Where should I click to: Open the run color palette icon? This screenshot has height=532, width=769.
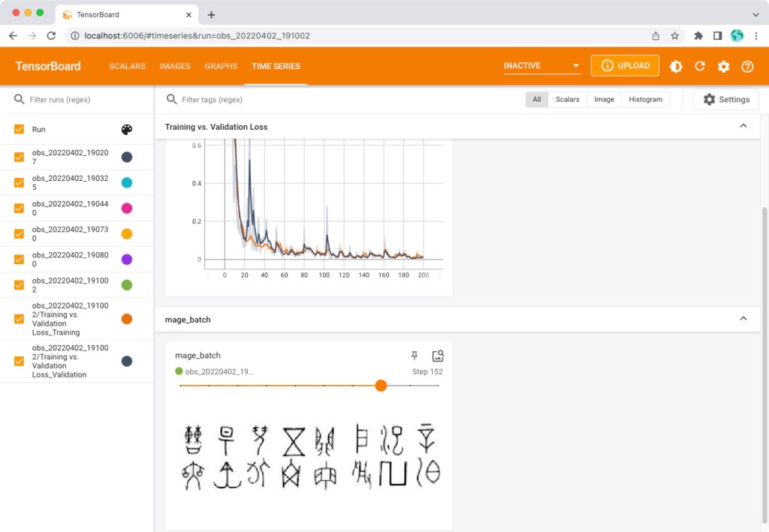(x=126, y=130)
